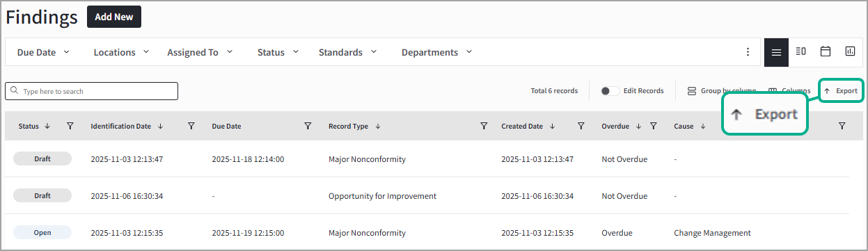Open the Cause column filter funnel
This screenshot has width=868, height=251.
point(842,126)
